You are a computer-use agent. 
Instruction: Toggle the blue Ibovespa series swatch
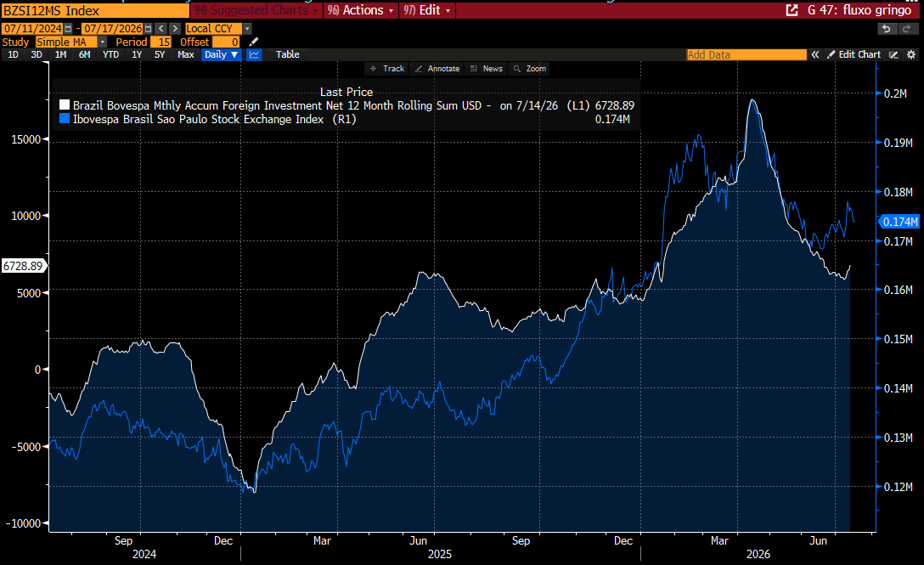[65, 119]
